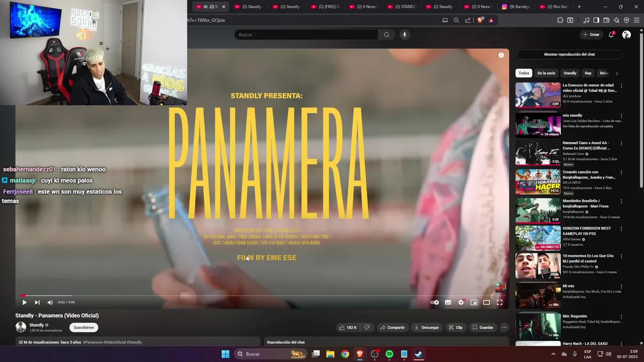Screen dimensions: 644x362
Task: Select the Todos filter chip
Action: (524, 73)
